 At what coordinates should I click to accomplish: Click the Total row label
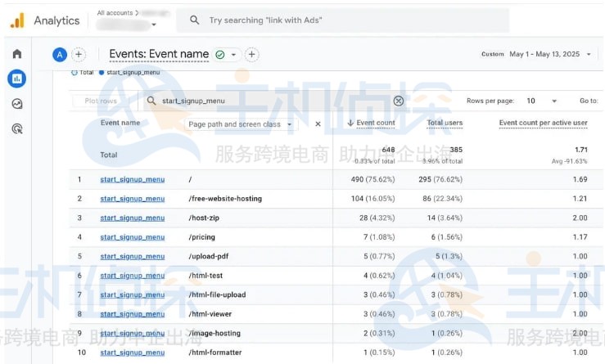click(109, 155)
